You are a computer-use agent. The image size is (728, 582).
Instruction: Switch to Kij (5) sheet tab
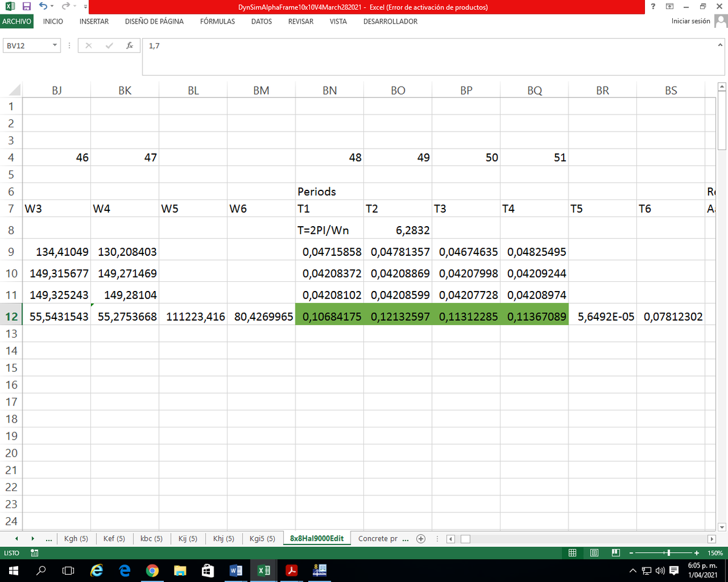187,538
